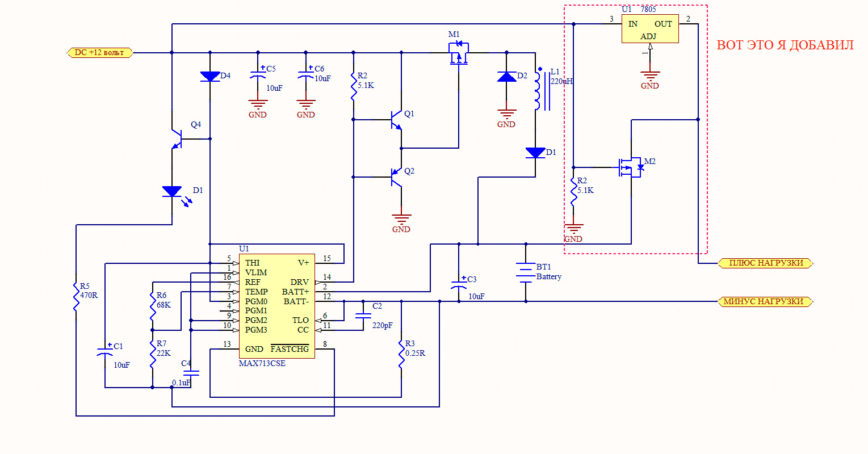
Task: Select the 7805 regulator block
Action: [x=650, y=29]
